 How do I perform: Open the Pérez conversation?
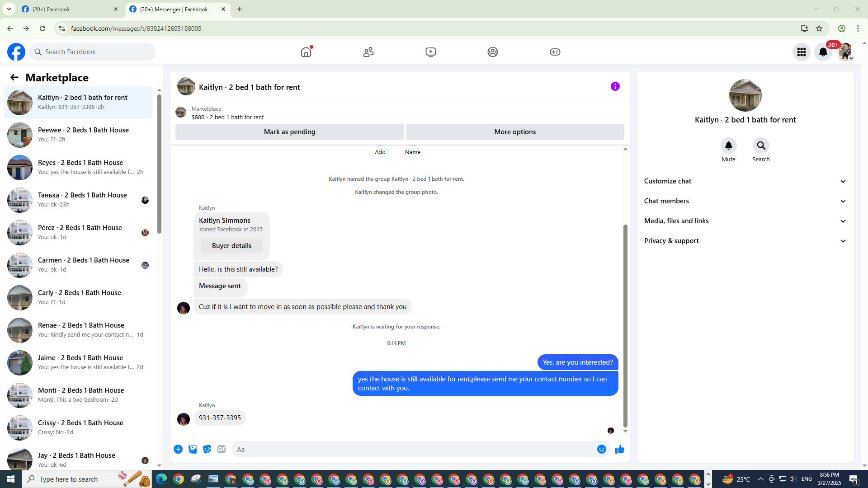point(78,232)
